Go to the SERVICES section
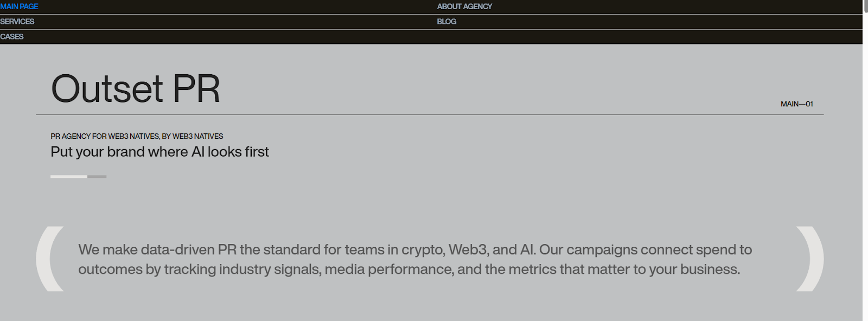Image resolution: width=868 pixels, height=321 pixels. coord(17,22)
